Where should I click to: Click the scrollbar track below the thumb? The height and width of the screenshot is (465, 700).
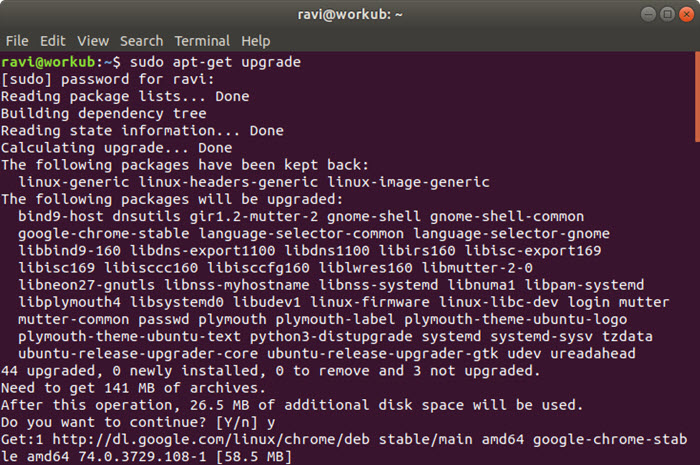click(697, 303)
